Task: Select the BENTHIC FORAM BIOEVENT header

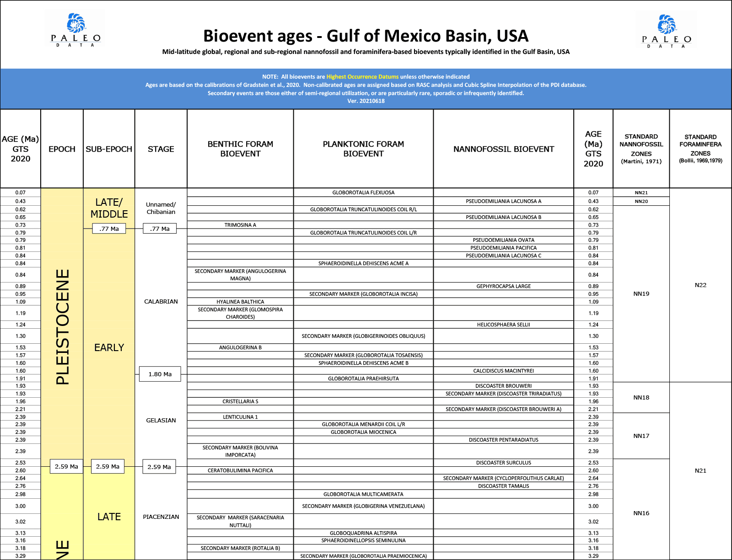Action: (240, 149)
